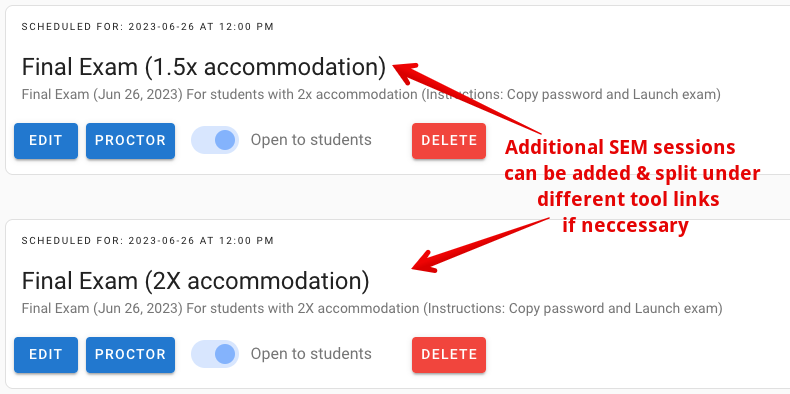Click Open to students label in 1.5x card
The image size is (790, 394).
point(311,140)
